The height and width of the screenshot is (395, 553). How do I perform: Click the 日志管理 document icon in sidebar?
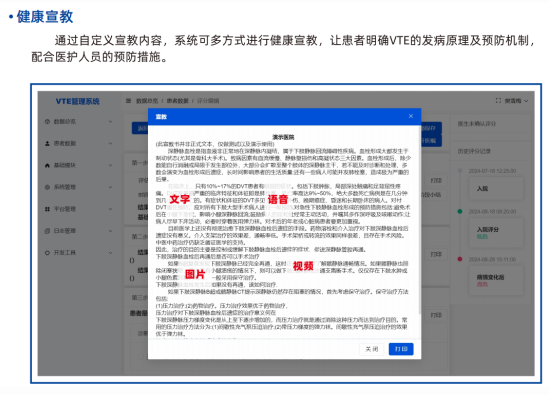click(47, 231)
